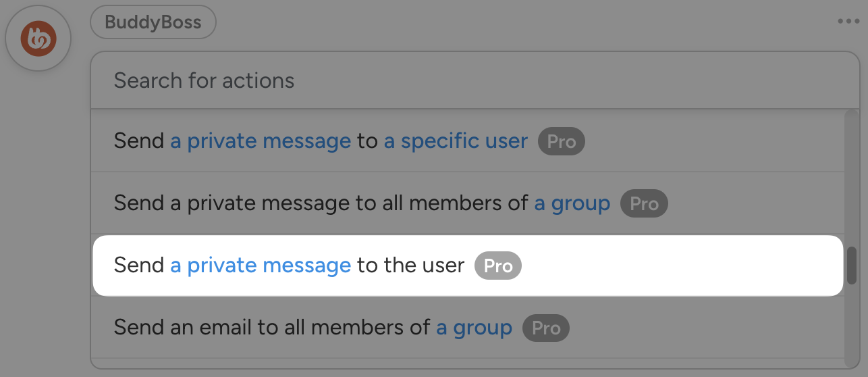Viewport: 868px width, 377px height.
Task: Click the "a specific user" link
Action: click(456, 141)
